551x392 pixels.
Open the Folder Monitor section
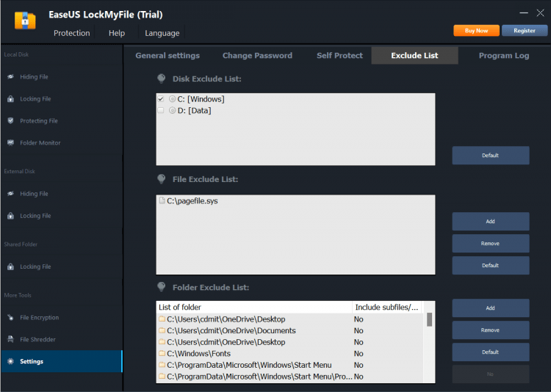point(40,143)
